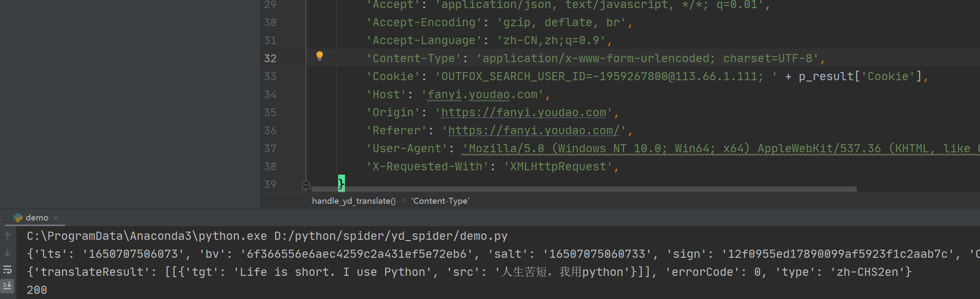Screen dimensions: 980x299
Task: Click the editor horizontal scrollbar
Action: tap(584, 189)
